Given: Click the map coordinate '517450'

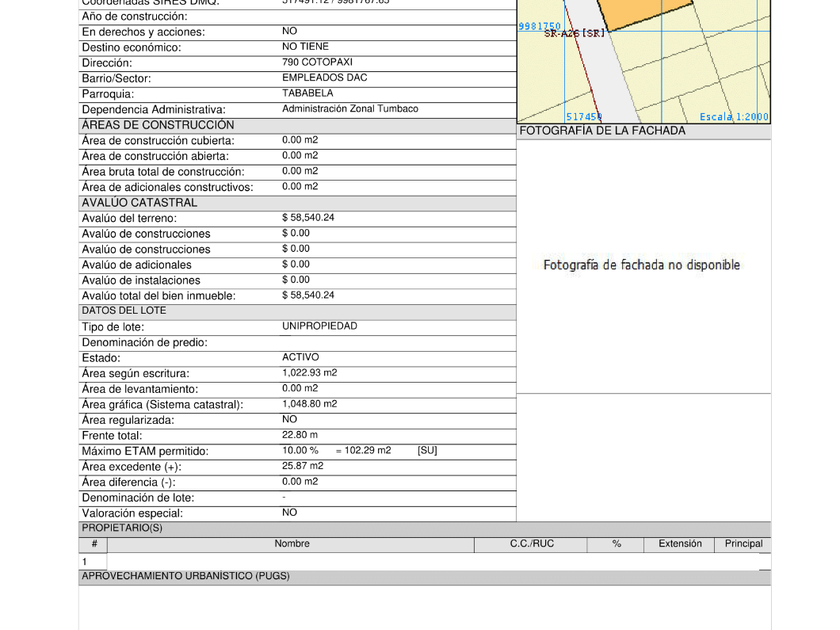Looking at the screenshot, I should pyautogui.click(x=584, y=117).
